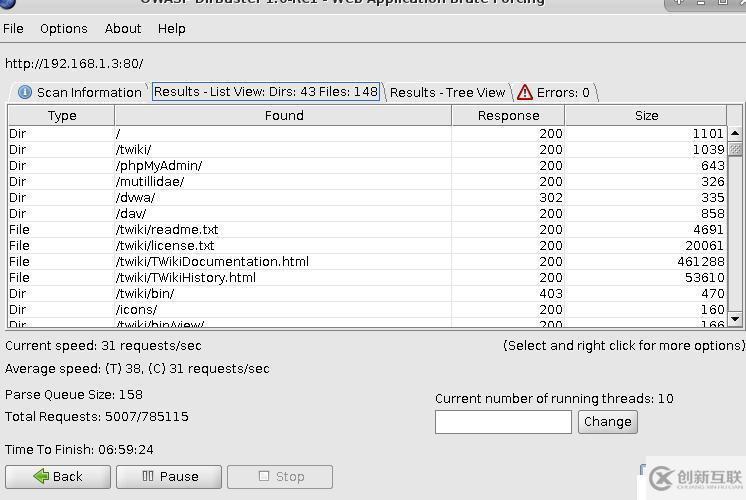Select the /twiki/license.txt file row
The image size is (746, 500).
(x=367, y=245)
